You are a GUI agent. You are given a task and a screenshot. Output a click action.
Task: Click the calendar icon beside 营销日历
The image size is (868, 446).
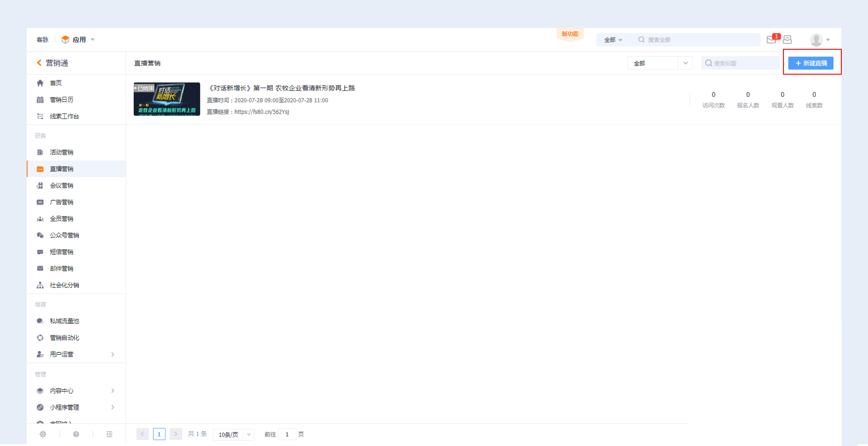pos(40,100)
